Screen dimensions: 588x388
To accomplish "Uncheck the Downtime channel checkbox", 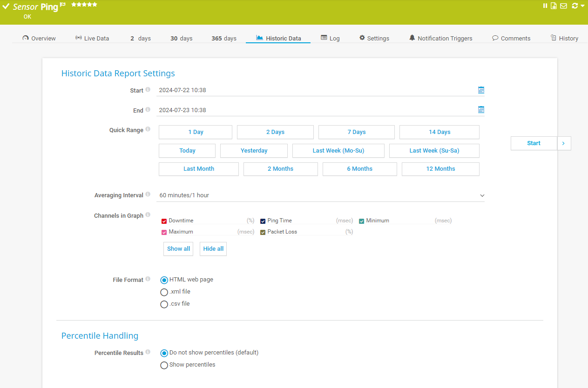I will point(164,221).
